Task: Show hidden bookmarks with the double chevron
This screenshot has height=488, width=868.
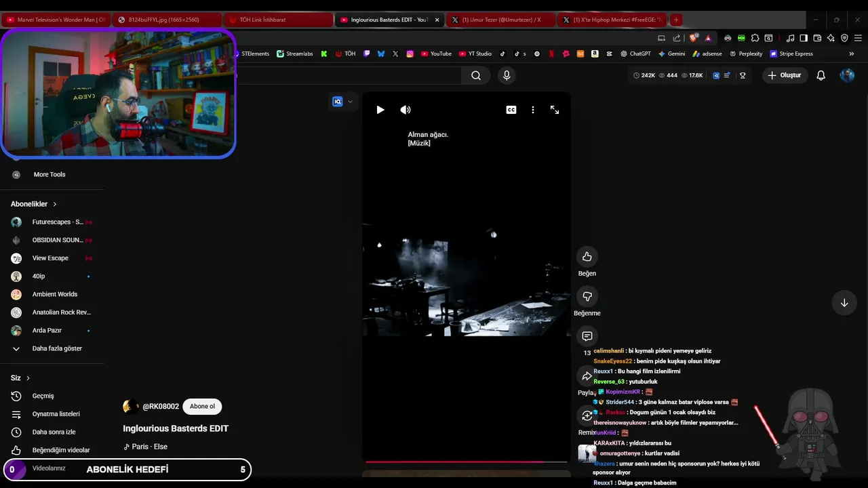Action: tap(852, 54)
